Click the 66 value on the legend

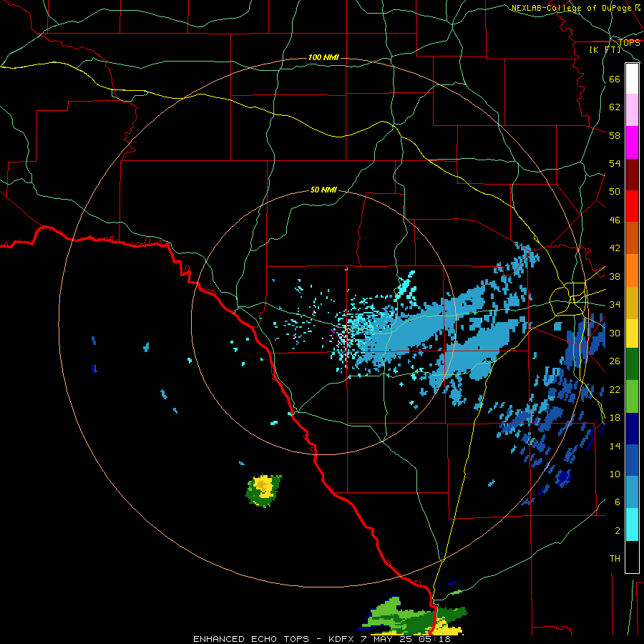coord(615,79)
